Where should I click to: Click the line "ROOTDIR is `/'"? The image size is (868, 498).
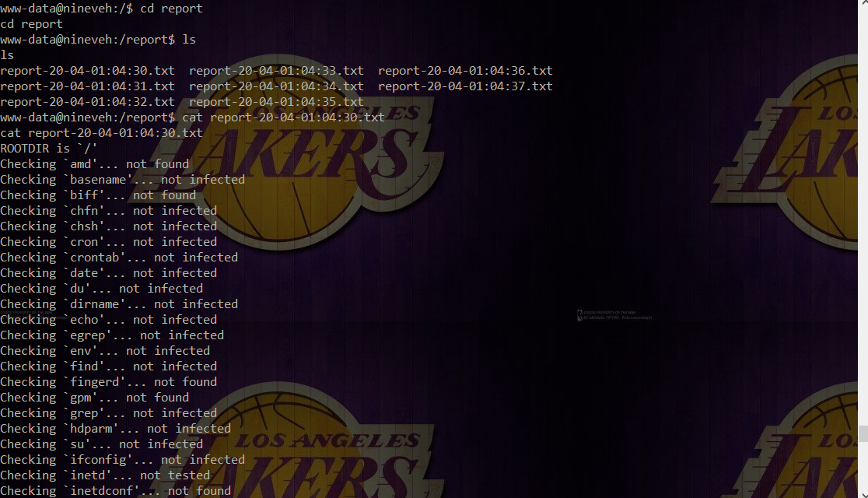(x=49, y=149)
